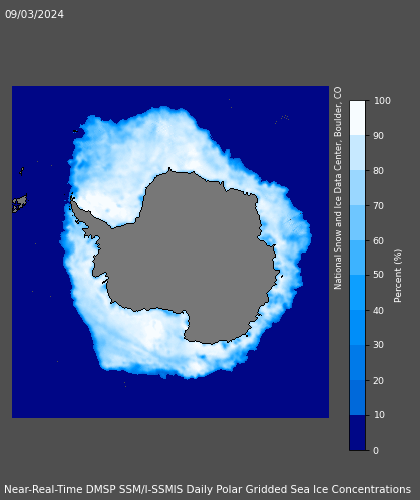
Task: Click the gray island at left map edge
Action: tap(20, 203)
